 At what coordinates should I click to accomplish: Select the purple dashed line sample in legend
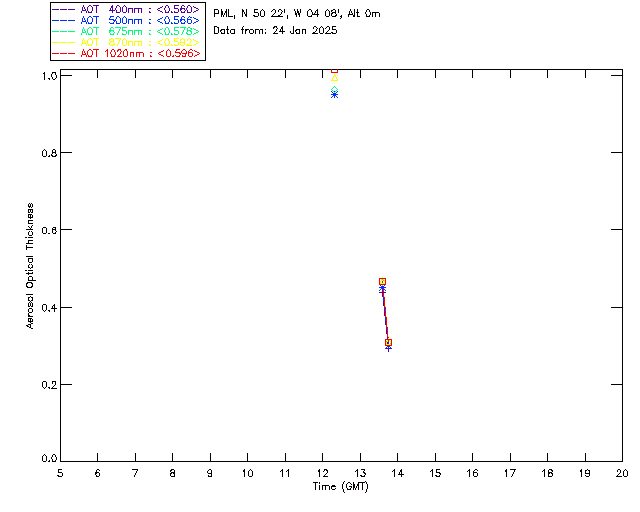(x=64, y=9)
